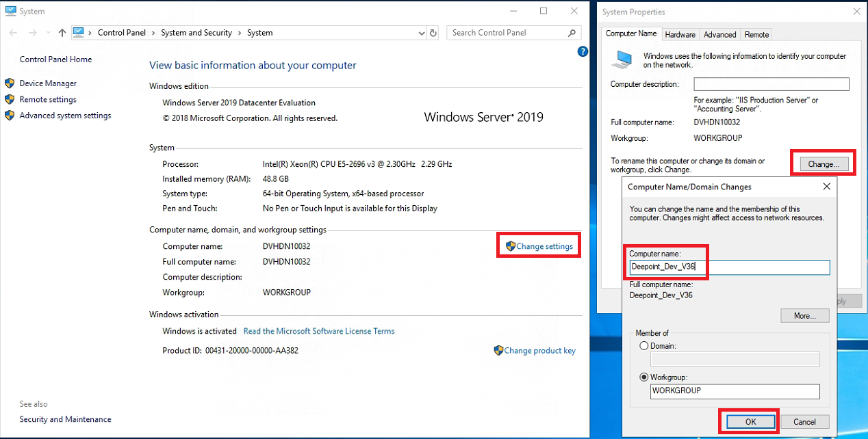Click the Windows Server 2019 Datacenter Evaluation text
The height and width of the screenshot is (439, 868).
coord(239,103)
